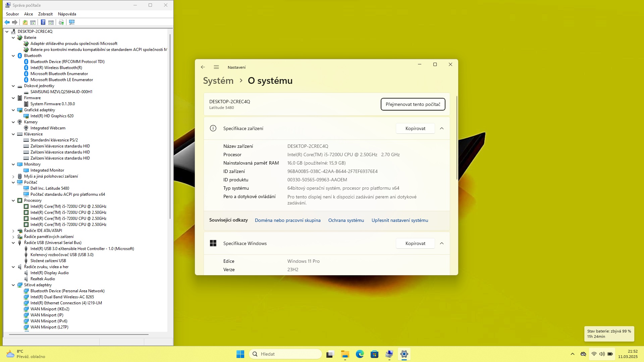Click the battery status tray icon
644x362 pixels.
click(x=610, y=354)
